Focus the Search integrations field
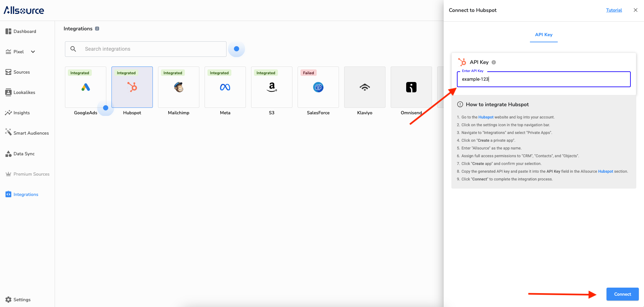644x307 pixels. 146,49
